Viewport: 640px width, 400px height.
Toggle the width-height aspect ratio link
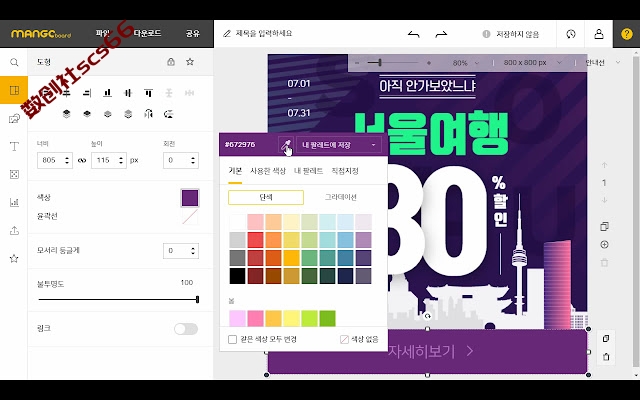pos(82,160)
